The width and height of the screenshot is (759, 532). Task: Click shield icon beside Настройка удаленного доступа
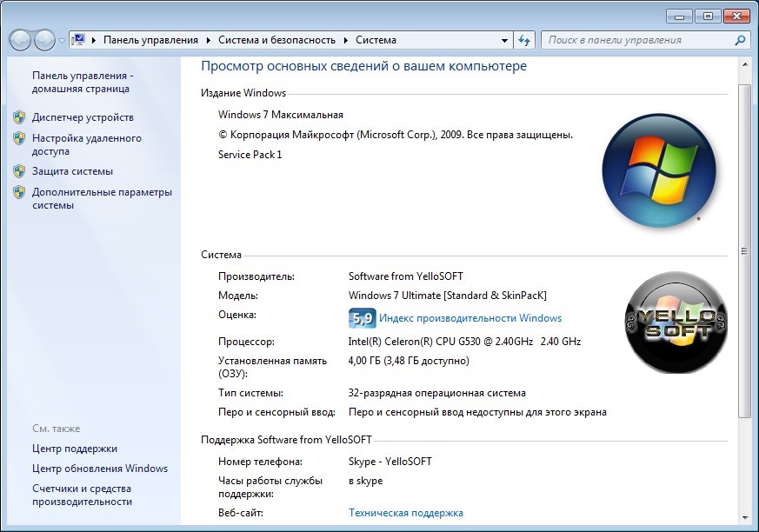click(x=19, y=138)
